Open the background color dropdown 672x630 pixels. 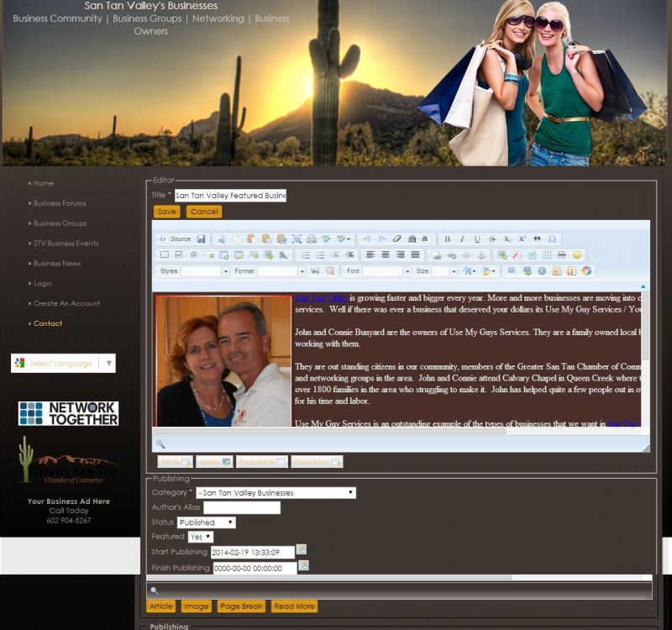(488, 270)
